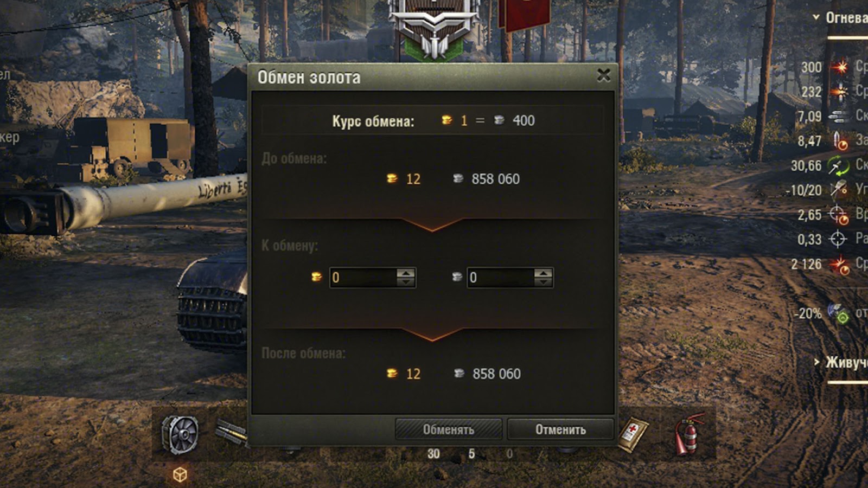This screenshot has width=868, height=488.
Task: Click the Обменять button
Action: pyautogui.click(x=449, y=429)
